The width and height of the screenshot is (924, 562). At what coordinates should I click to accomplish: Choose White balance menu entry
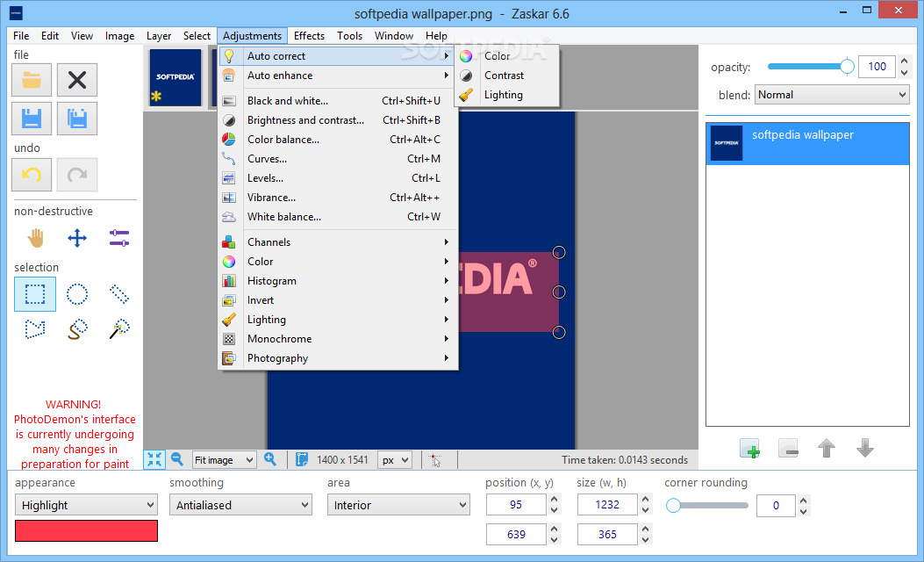pyautogui.click(x=336, y=216)
